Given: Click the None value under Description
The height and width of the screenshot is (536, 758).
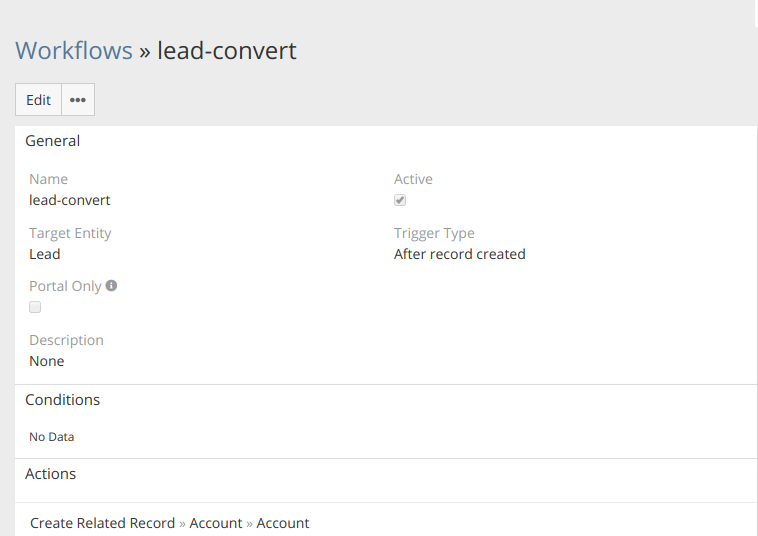Looking at the screenshot, I should point(47,361).
